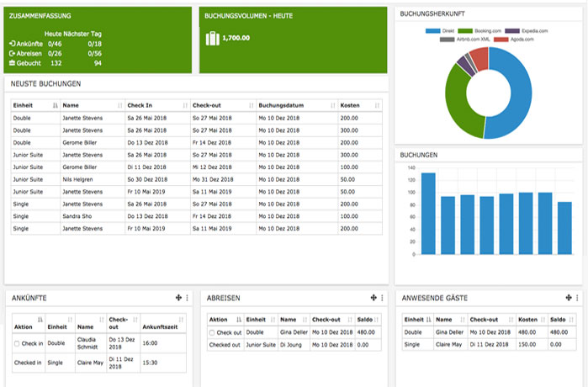Toggle Airbnb.com XML legend swatch
The image size is (588, 387).
pyautogui.click(x=447, y=39)
